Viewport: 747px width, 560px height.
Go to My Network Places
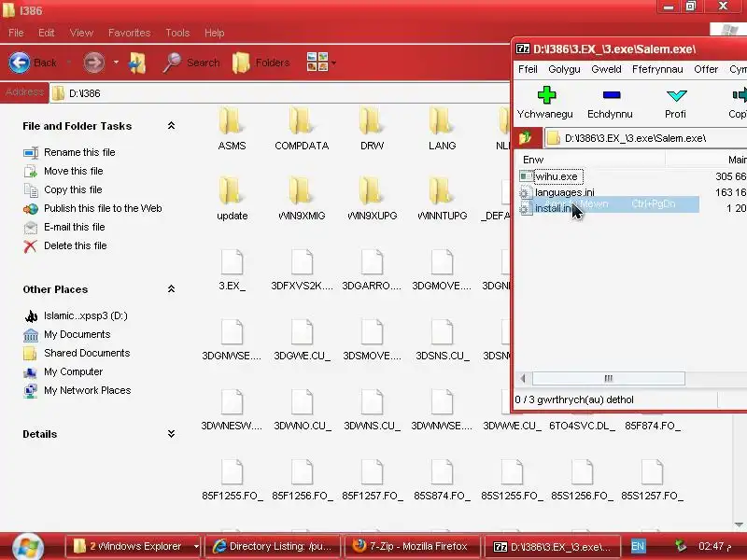87,390
